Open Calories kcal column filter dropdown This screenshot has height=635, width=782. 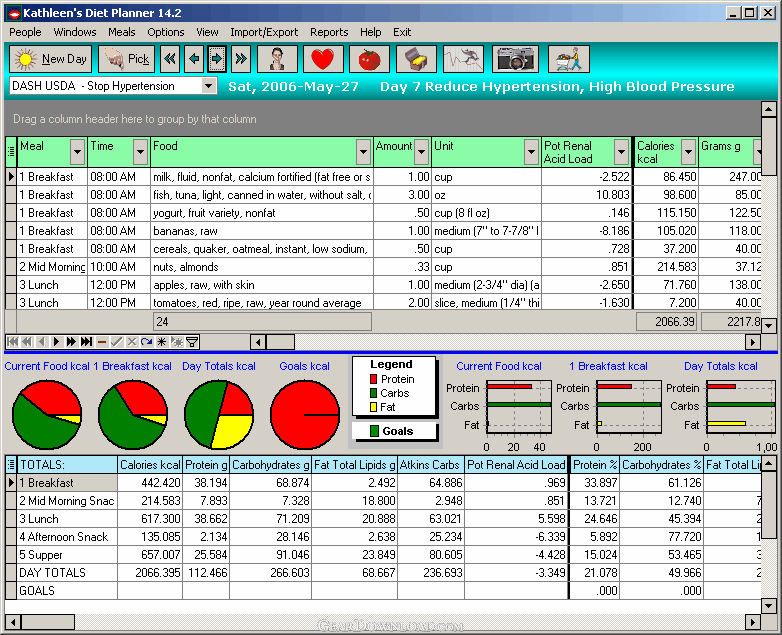(689, 152)
